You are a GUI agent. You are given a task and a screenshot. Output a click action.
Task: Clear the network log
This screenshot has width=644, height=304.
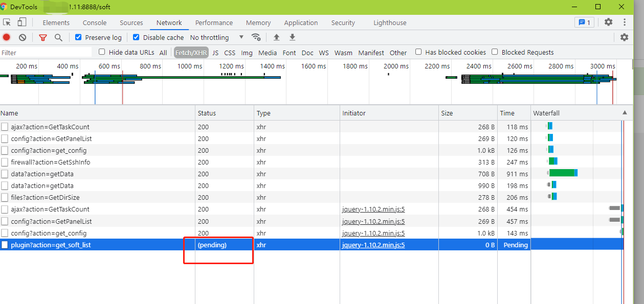pyautogui.click(x=23, y=37)
